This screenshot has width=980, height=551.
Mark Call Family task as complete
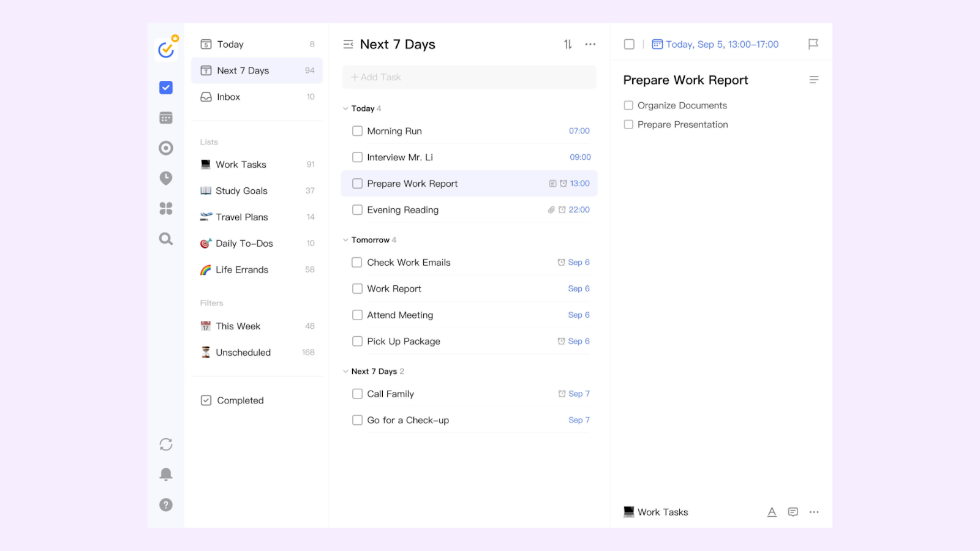tap(357, 394)
